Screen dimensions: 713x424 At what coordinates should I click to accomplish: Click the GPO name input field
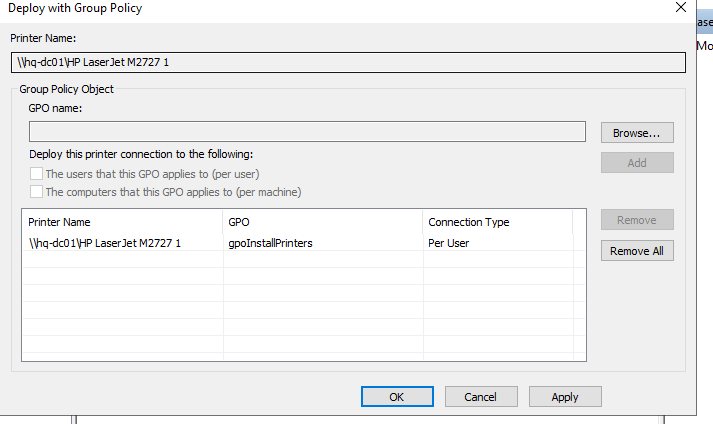click(x=307, y=132)
